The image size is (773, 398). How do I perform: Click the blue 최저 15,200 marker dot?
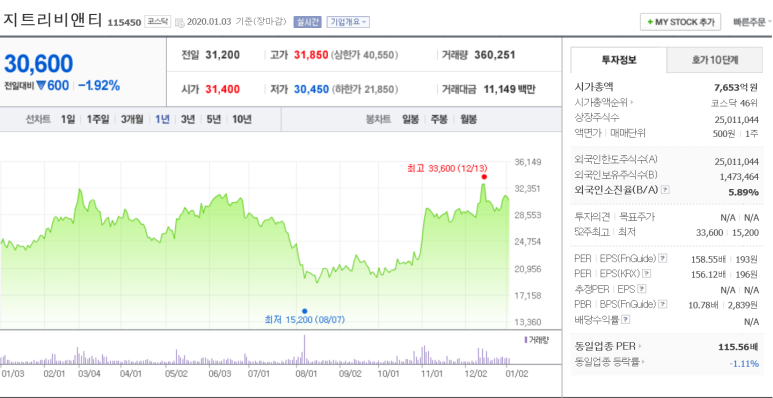[x=304, y=311]
